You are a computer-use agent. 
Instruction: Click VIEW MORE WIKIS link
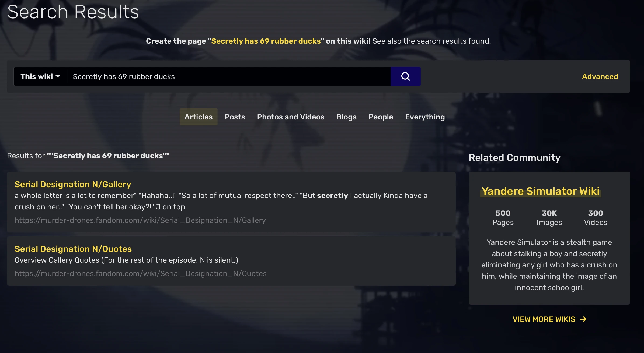(544, 319)
